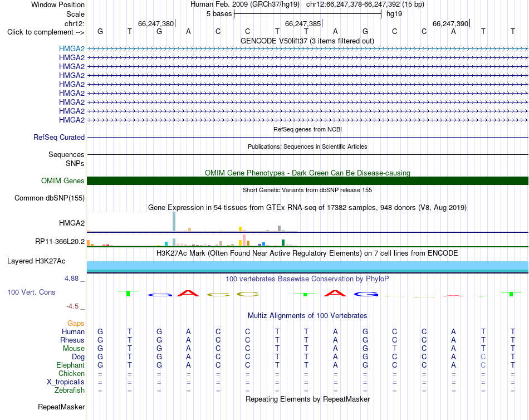
Task: Open the 100 Vert. Cons track label
Action: (x=31, y=292)
